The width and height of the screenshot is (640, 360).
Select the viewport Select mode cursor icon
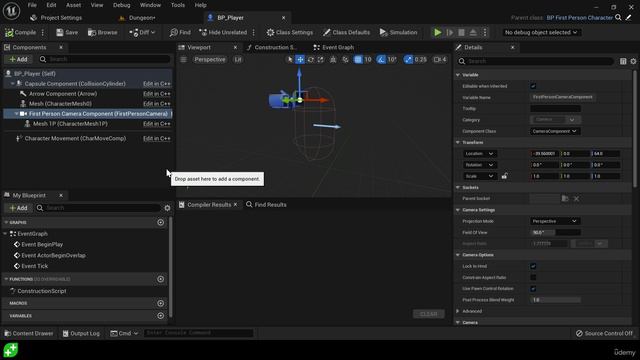[x=290, y=60]
